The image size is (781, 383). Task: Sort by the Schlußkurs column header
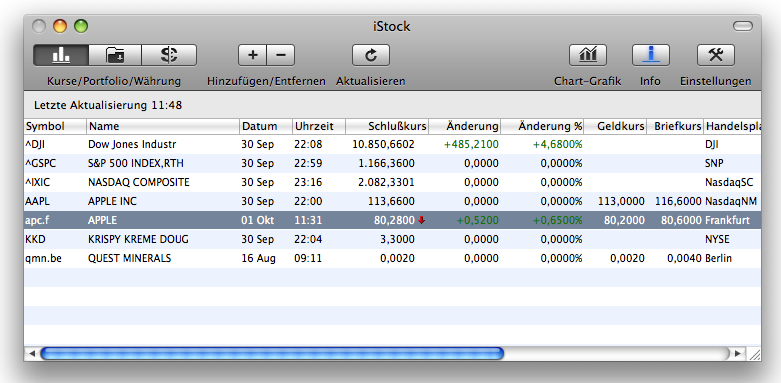(387, 127)
